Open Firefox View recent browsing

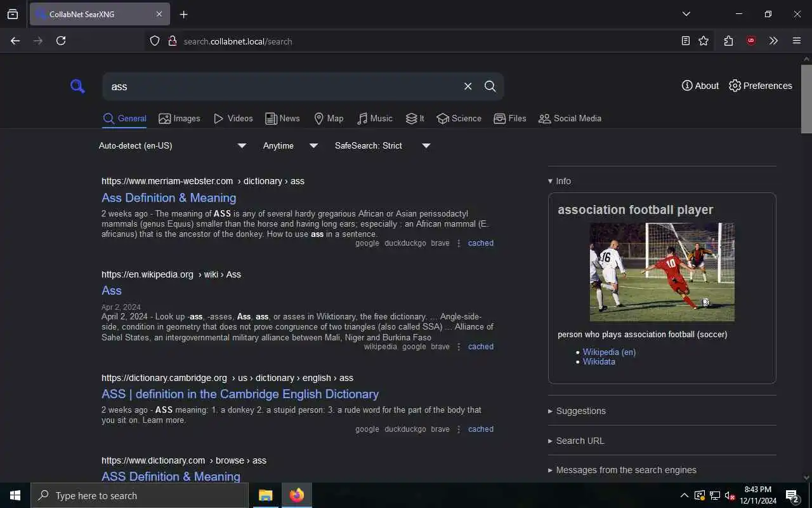click(x=13, y=14)
